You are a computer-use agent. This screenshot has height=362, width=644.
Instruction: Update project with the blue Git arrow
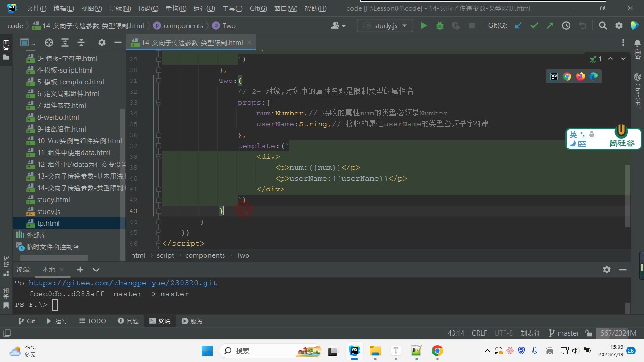click(x=518, y=26)
